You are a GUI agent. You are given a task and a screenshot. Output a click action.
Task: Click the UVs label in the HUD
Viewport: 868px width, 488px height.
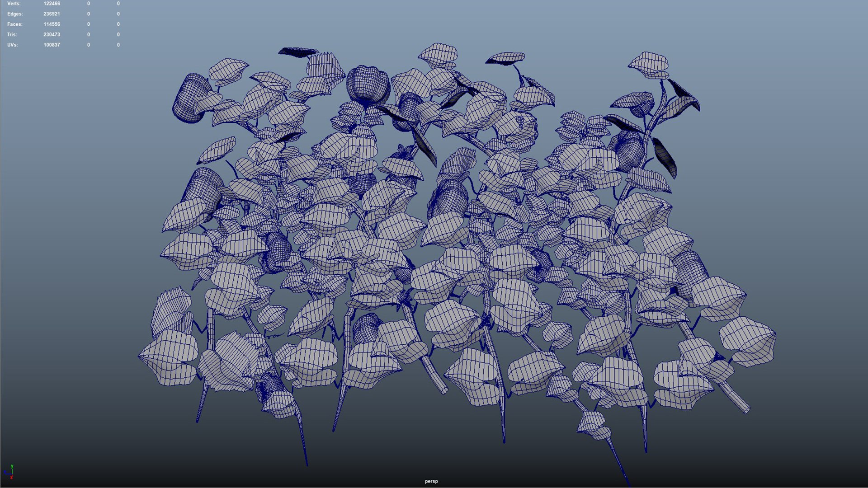point(12,45)
